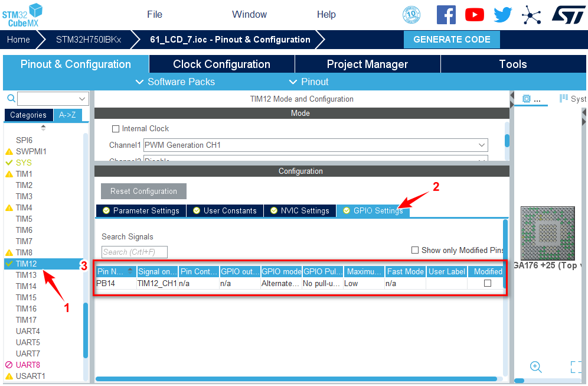This screenshot has width=588, height=386.
Task: Open the YouTube icon link
Action: [x=474, y=15]
